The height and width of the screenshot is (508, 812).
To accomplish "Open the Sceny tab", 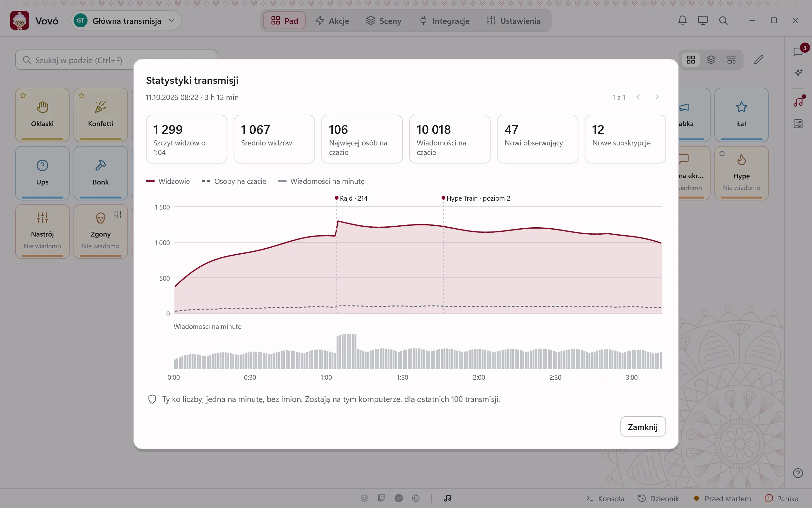I will (x=383, y=21).
